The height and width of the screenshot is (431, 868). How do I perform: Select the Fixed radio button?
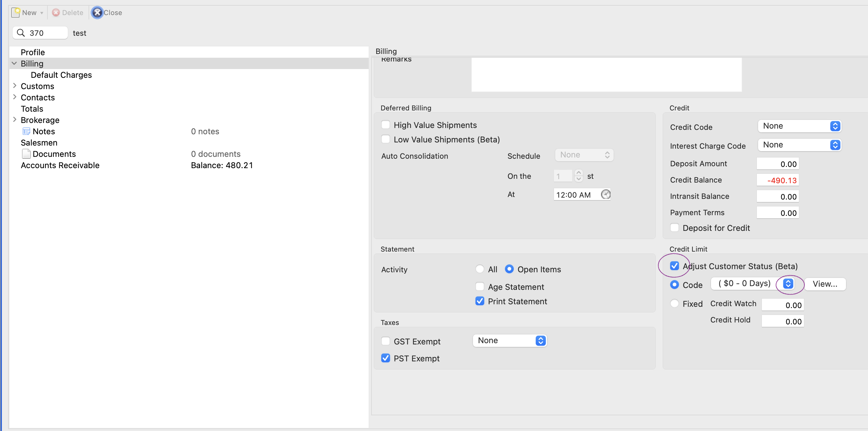click(674, 303)
